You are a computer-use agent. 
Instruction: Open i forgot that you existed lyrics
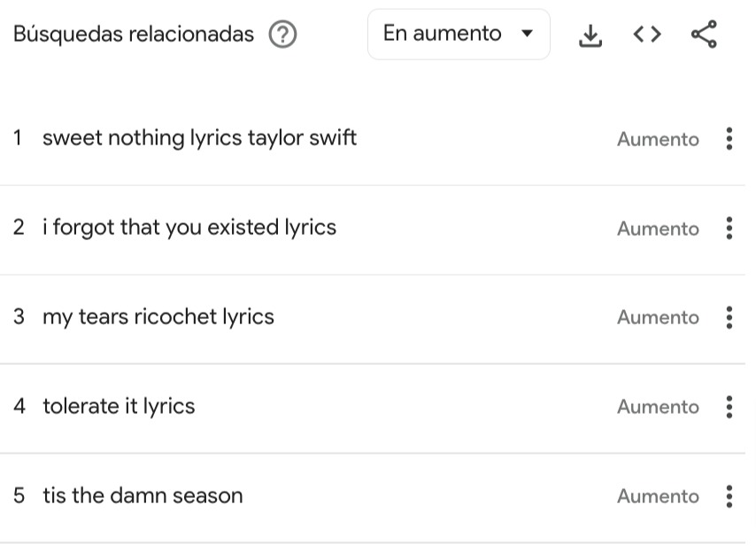point(189,228)
